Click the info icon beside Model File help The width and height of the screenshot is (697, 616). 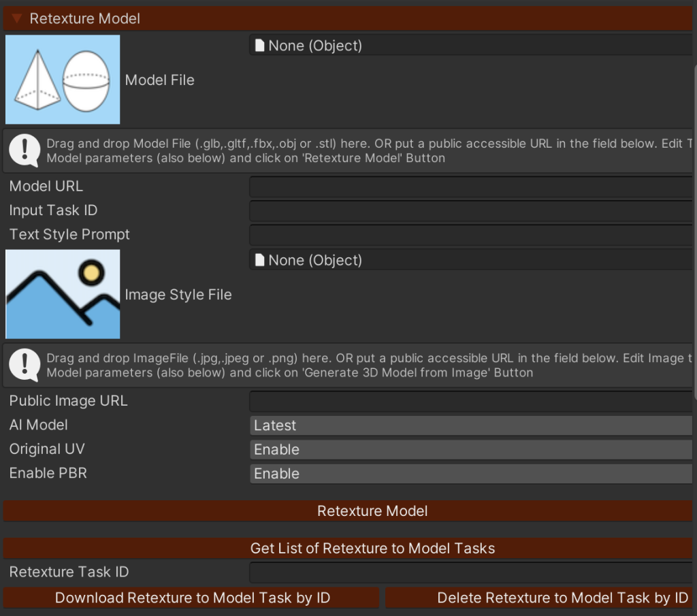(25, 151)
